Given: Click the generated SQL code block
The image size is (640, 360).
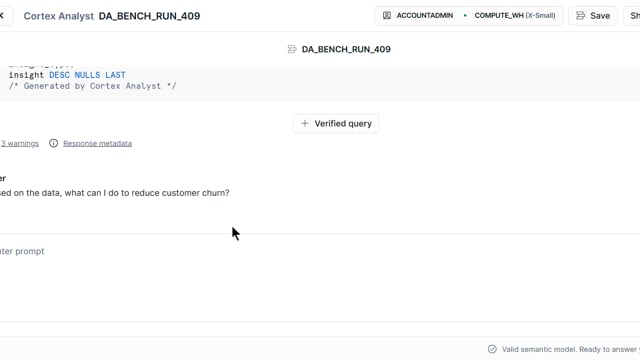Looking at the screenshot, I should point(320,81).
